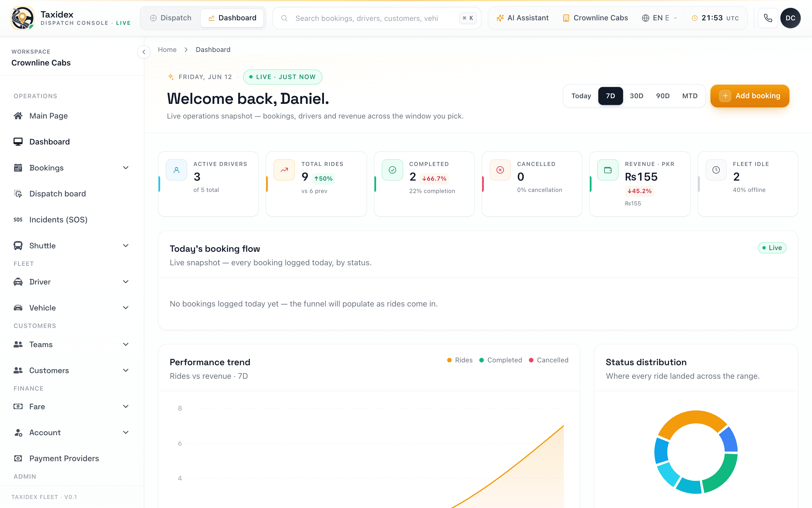Click the Fleet Idle clock icon
812x508 pixels.
point(716,170)
